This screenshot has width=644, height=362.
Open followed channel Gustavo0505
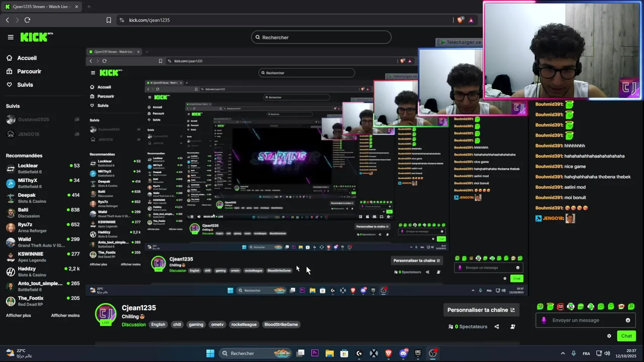click(43, 120)
